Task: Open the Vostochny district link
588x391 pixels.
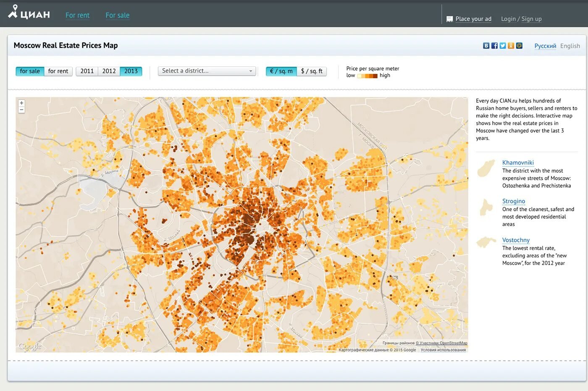Action: (x=516, y=240)
